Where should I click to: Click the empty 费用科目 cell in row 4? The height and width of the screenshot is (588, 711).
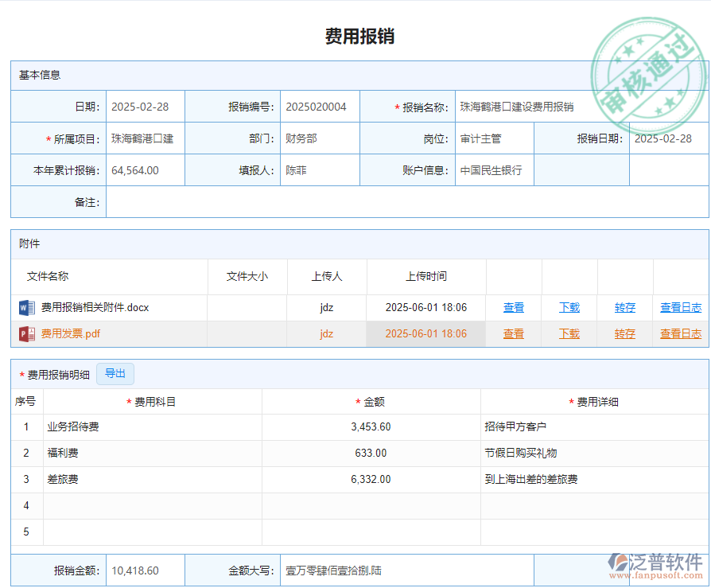(x=153, y=506)
